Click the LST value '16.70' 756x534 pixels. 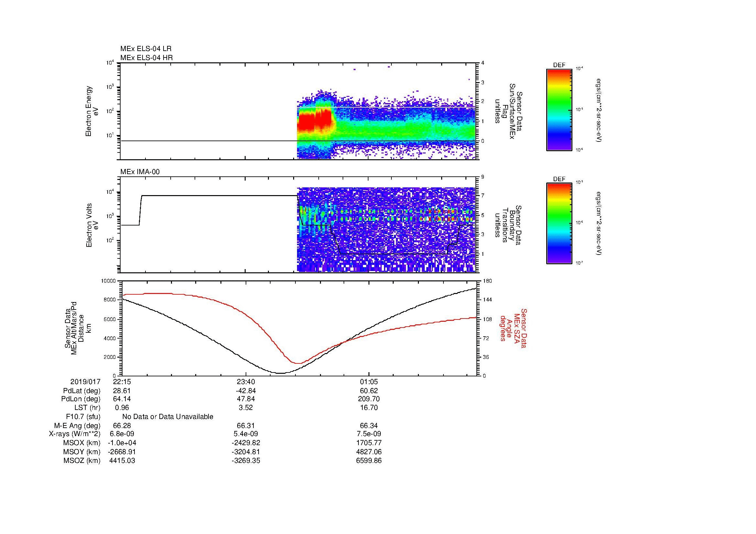click(369, 408)
